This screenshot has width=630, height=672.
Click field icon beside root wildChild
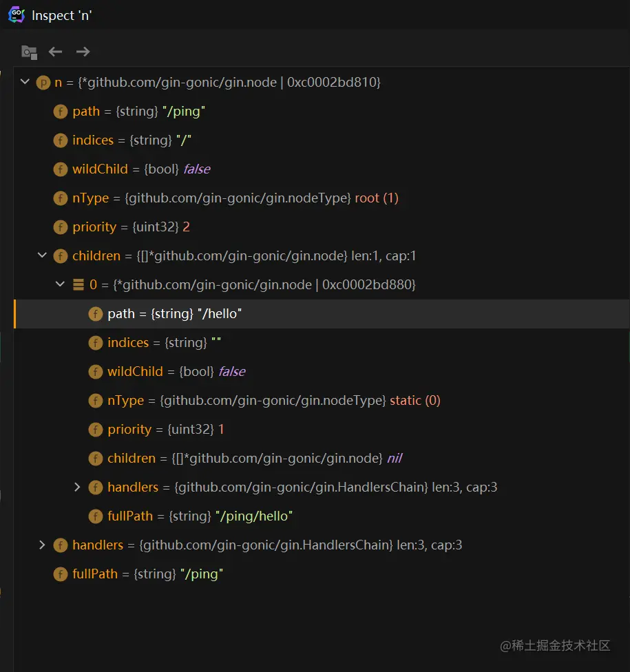click(61, 169)
